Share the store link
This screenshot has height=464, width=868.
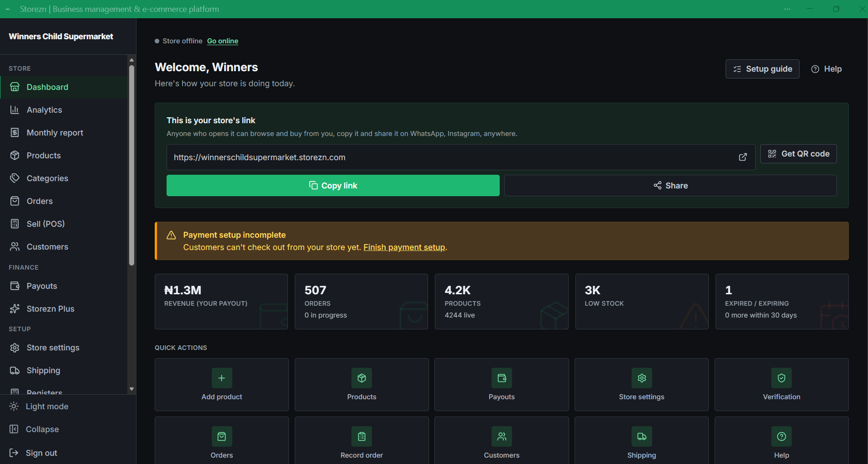coord(670,186)
